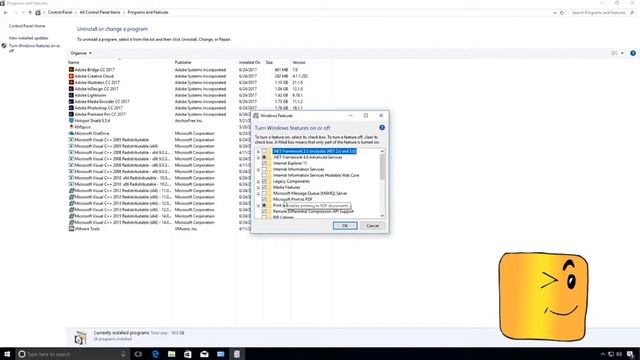The image size is (640, 360).
Task: Sort programs by the Publisher column
Action: coord(183,62)
